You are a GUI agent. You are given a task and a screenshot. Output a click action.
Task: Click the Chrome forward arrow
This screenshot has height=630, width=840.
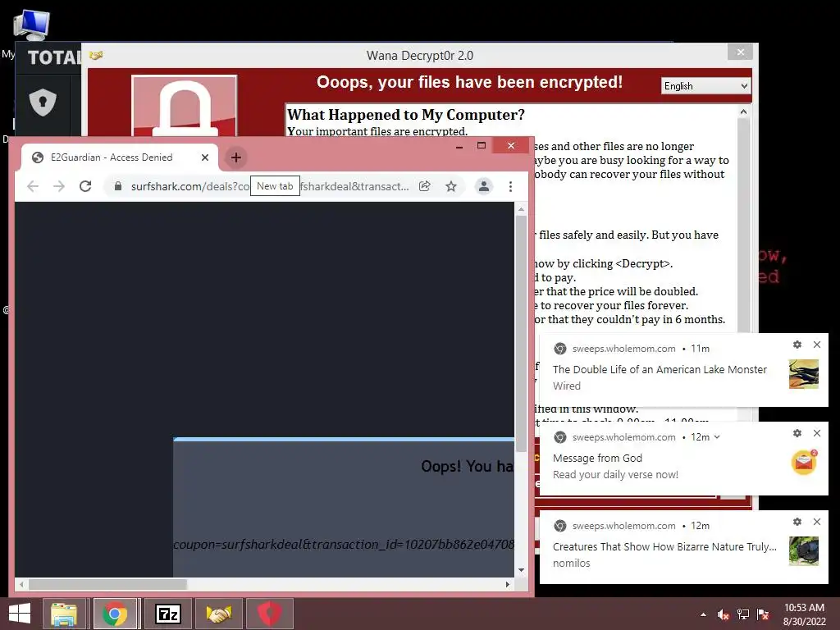pos(59,186)
